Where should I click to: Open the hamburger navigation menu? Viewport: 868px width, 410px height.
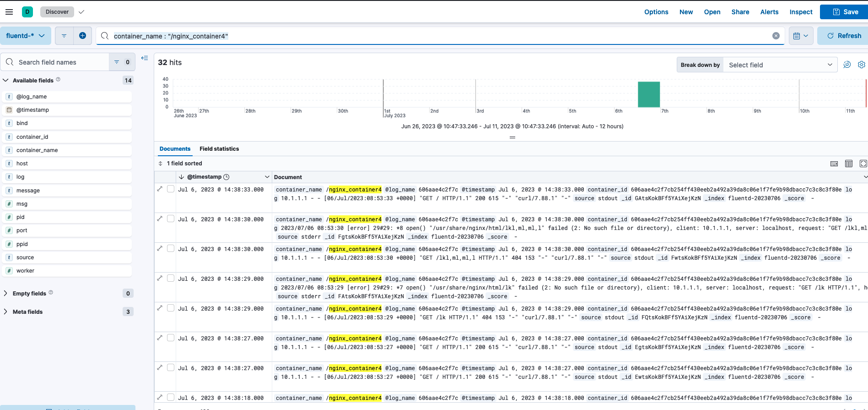9,12
